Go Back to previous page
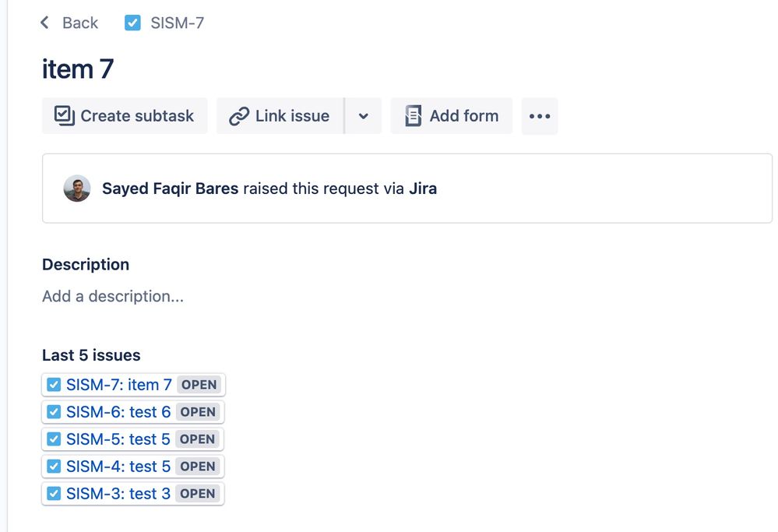Image resolution: width=778 pixels, height=532 pixels. point(79,23)
